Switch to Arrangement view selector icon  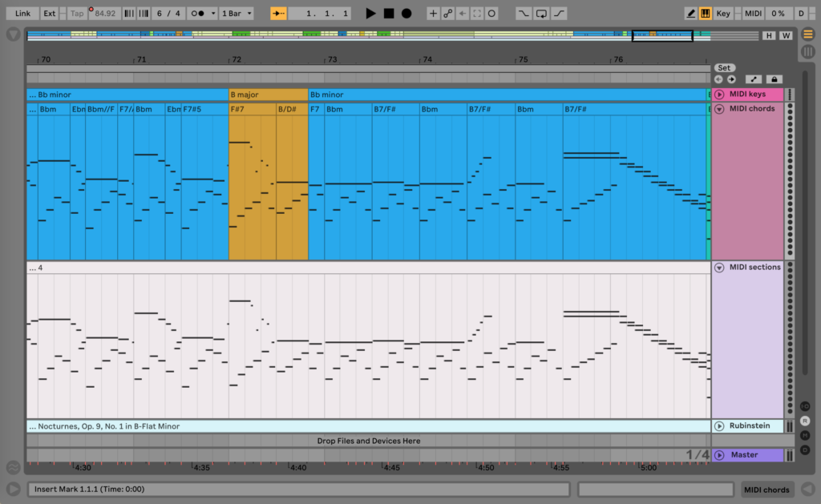point(808,34)
